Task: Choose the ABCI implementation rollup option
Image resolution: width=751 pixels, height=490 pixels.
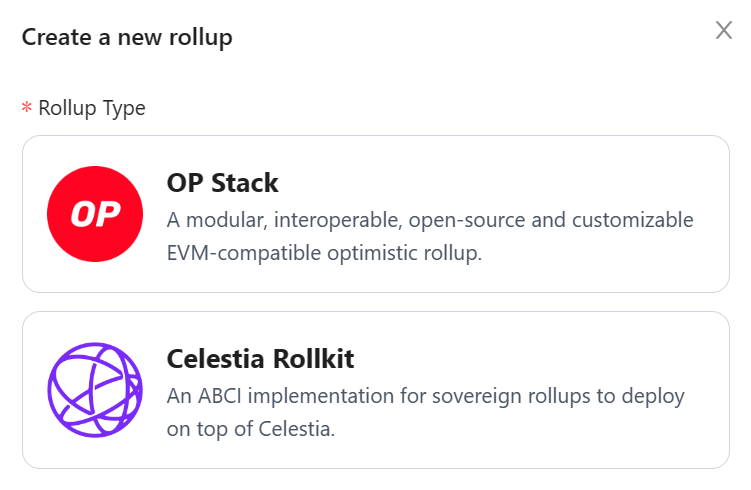Action: [376, 390]
